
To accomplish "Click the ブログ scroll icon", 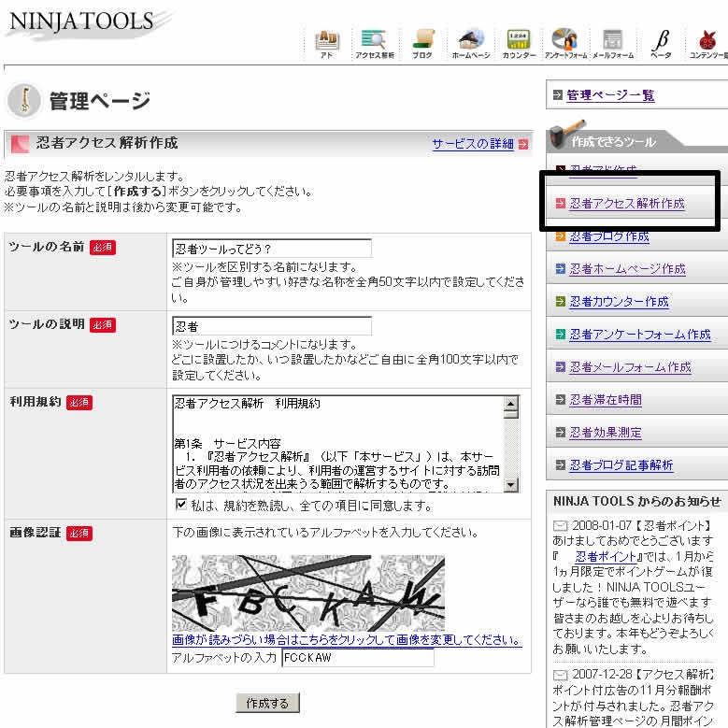I will (x=422, y=42).
